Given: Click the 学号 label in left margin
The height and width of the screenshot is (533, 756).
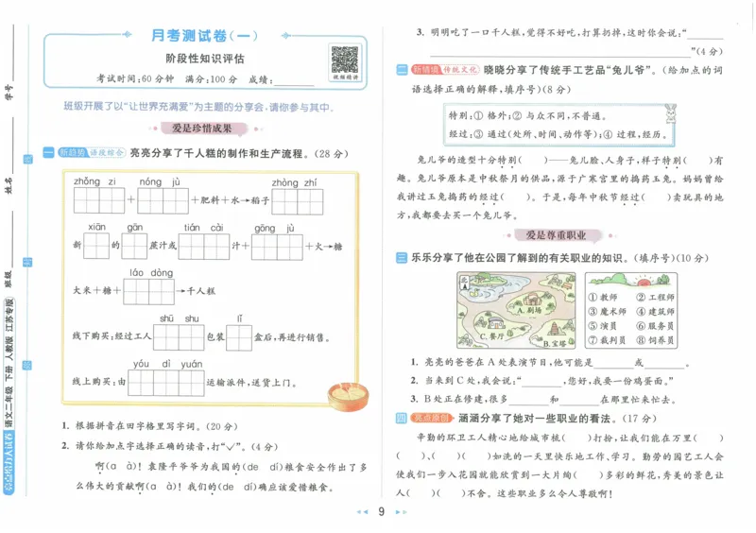Looking at the screenshot, I should 9,92.
